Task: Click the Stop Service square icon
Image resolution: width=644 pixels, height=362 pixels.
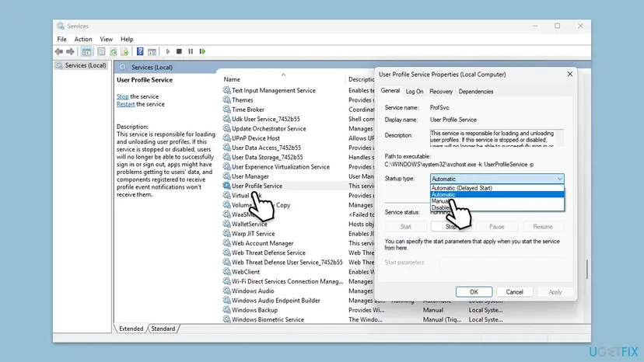Action: click(x=179, y=51)
